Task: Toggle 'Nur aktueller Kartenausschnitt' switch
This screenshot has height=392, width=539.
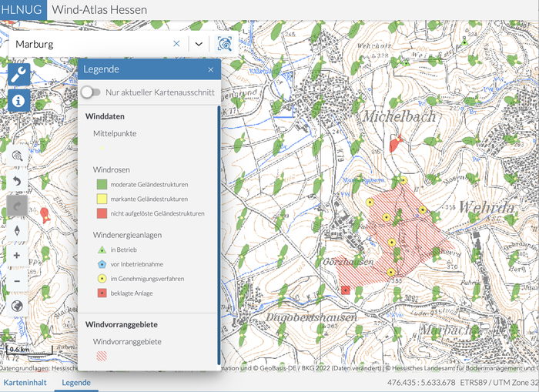Action: [x=91, y=92]
